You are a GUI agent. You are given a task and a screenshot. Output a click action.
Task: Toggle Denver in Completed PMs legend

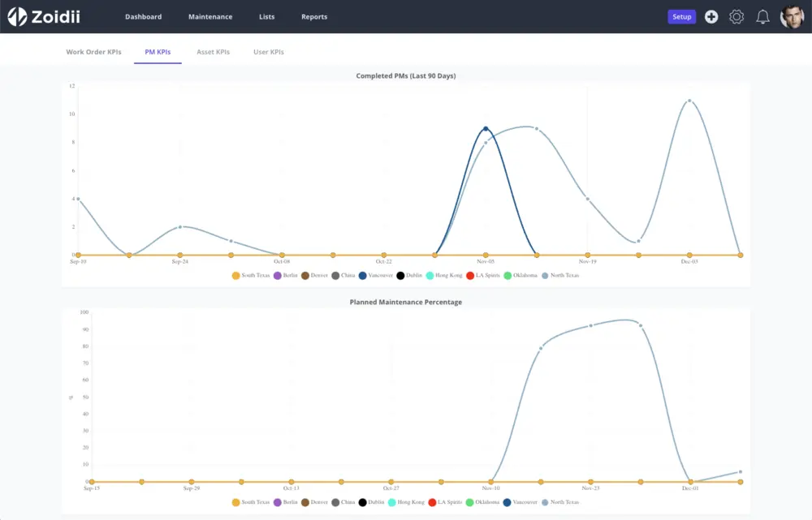(x=314, y=275)
